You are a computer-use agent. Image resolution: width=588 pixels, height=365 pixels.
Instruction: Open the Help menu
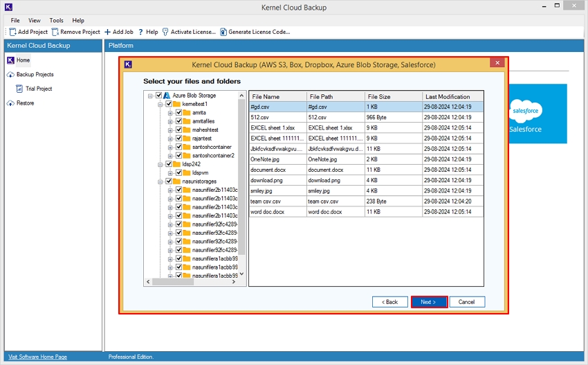point(78,20)
